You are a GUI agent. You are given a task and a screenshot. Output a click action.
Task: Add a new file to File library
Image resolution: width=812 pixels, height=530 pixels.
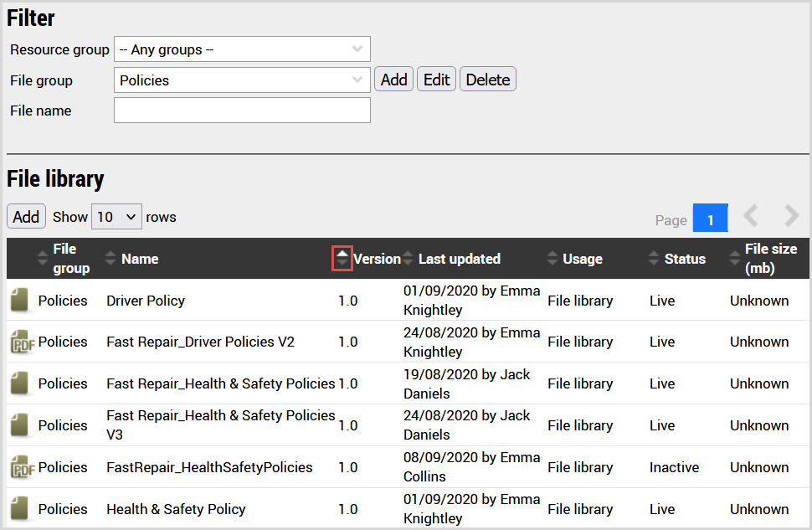click(x=26, y=217)
